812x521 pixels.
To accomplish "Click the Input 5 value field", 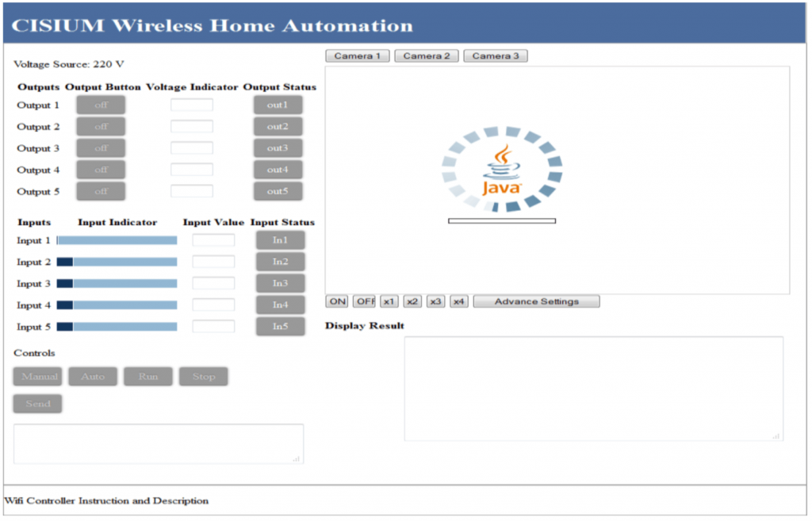I will pos(213,326).
